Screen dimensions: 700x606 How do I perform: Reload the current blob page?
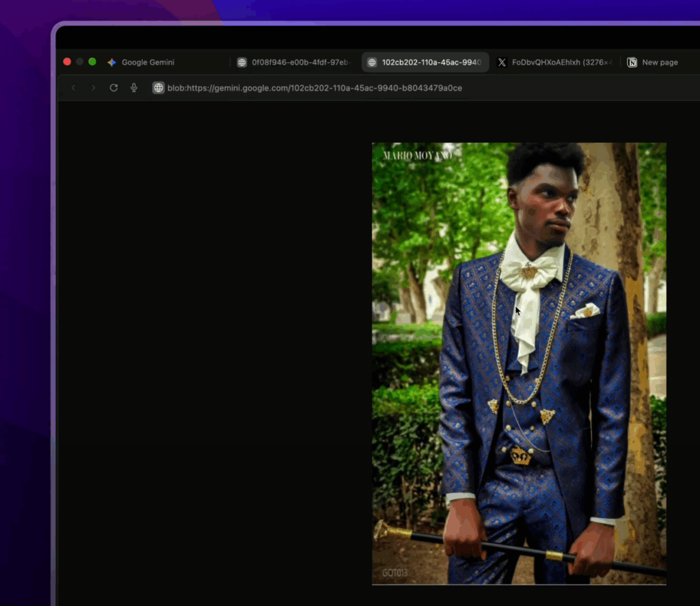(114, 88)
